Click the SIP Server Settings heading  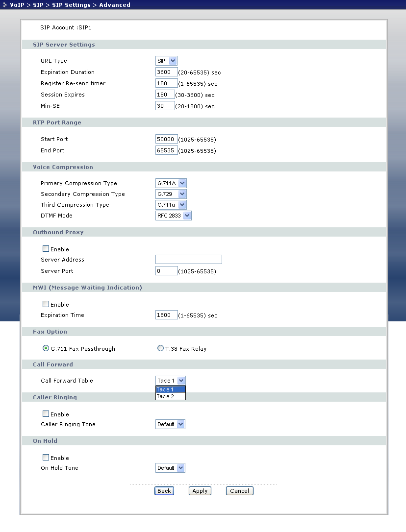[x=64, y=45]
